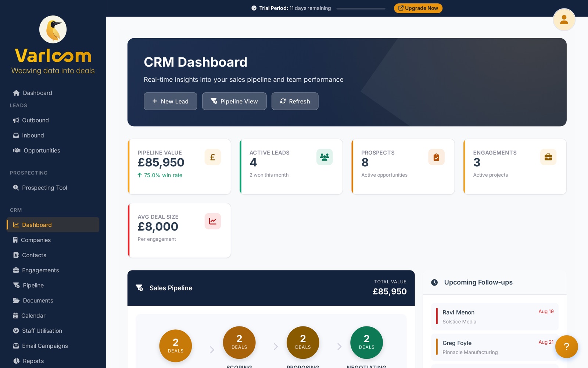The image size is (588, 368).
Task: Click the Opportunities handshake icon
Action: point(17,150)
